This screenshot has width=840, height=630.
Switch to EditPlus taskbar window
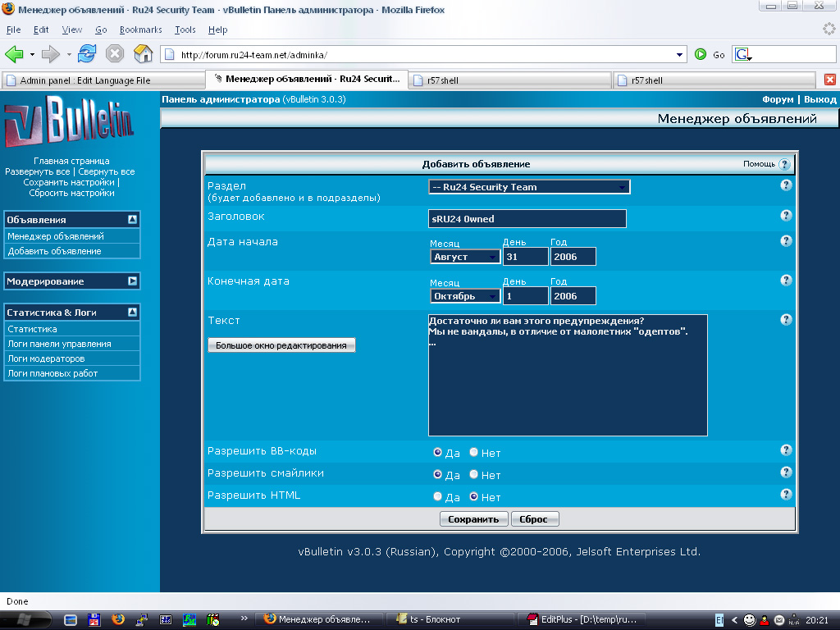pos(582,620)
